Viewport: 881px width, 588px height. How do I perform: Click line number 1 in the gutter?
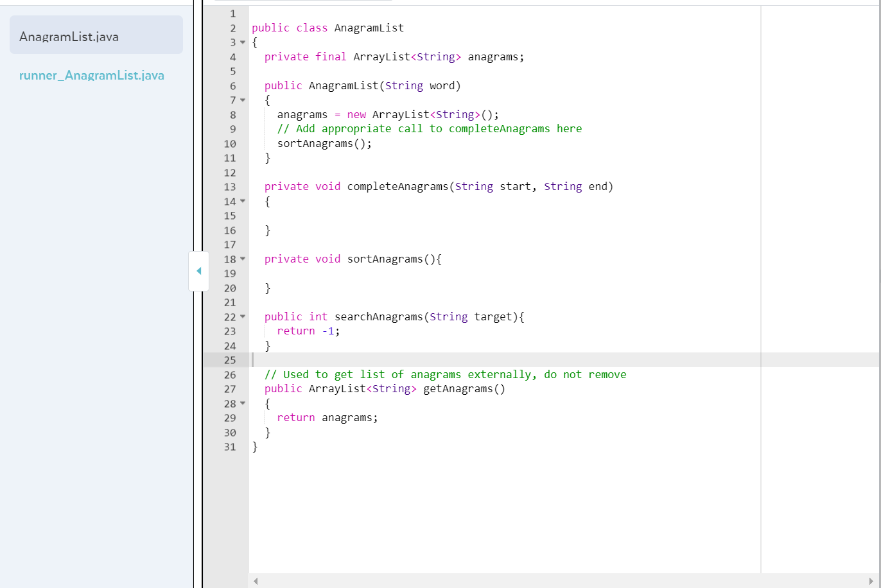[x=233, y=13]
